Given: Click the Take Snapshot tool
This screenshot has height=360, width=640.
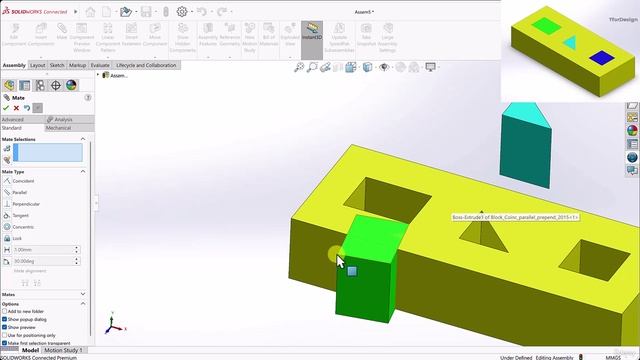Looking at the screenshot, I should point(366,34).
